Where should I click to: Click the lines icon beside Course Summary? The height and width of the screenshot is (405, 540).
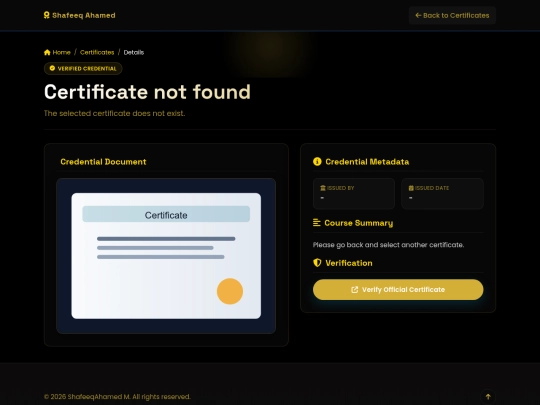(316, 223)
